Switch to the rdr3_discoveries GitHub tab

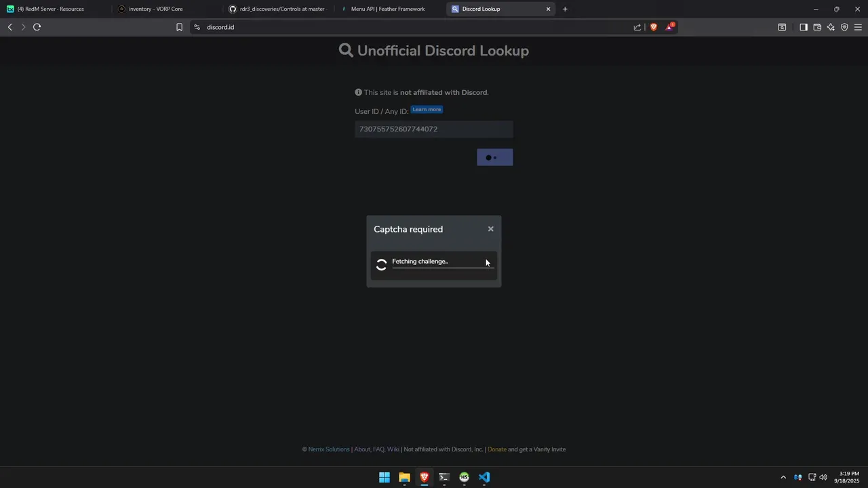coord(277,9)
